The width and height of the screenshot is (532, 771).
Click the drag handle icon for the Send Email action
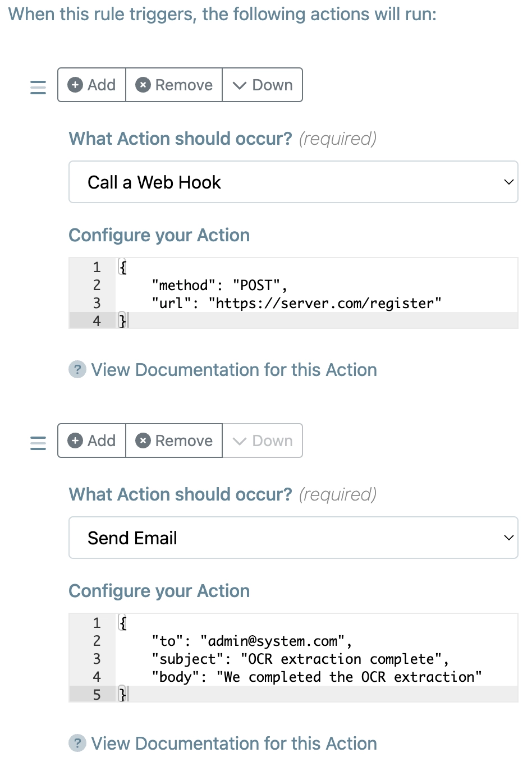38,443
